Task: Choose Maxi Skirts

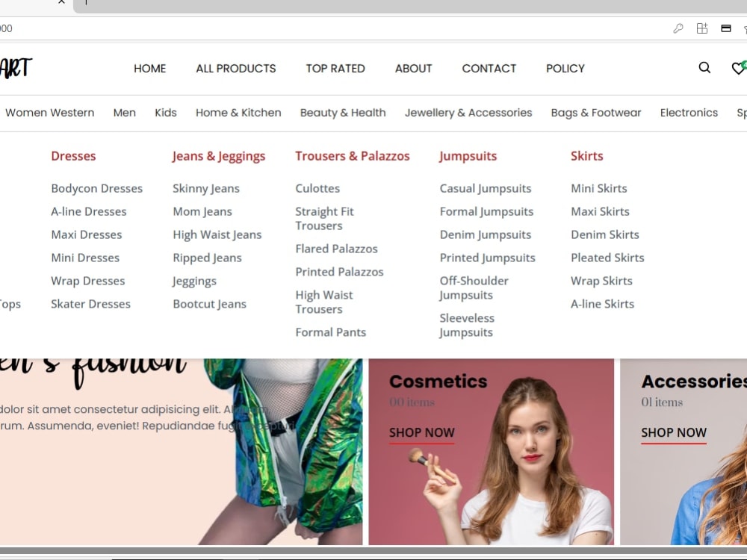Action: coord(601,211)
